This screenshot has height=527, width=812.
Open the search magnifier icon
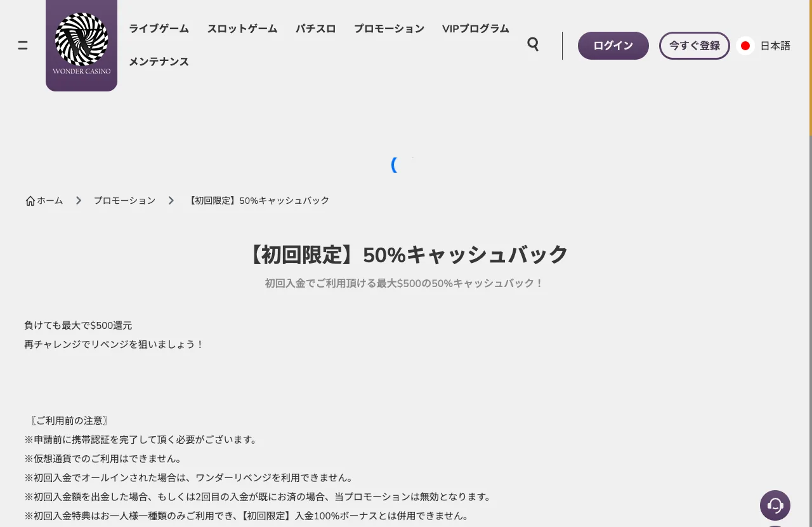[533, 44]
